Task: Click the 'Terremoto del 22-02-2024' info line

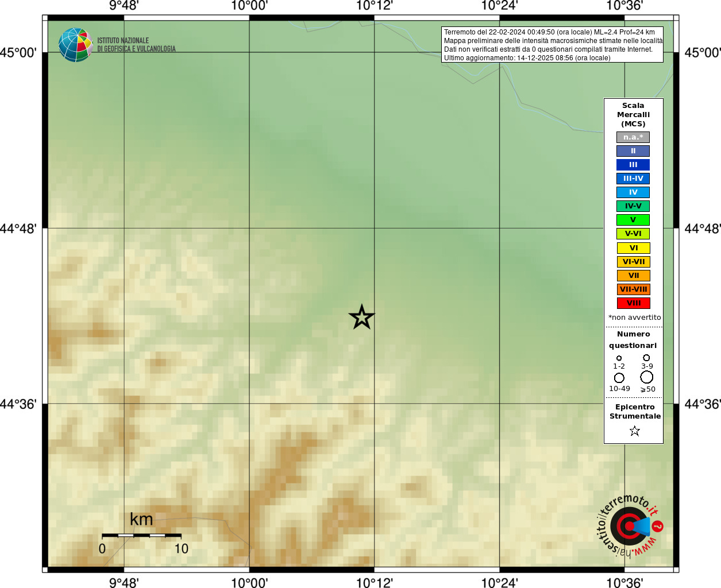Action: coord(549,32)
